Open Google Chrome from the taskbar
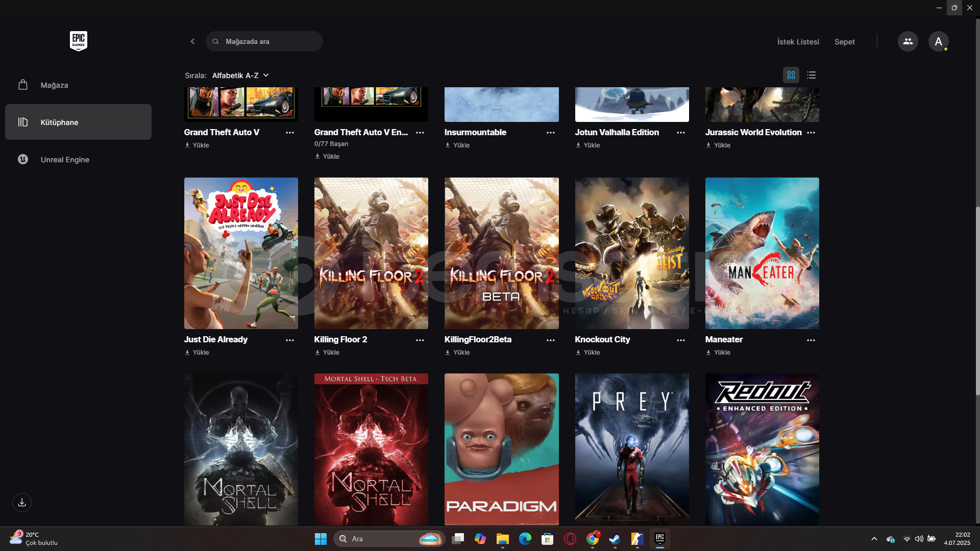Image resolution: width=980 pixels, height=551 pixels. [x=592, y=539]
